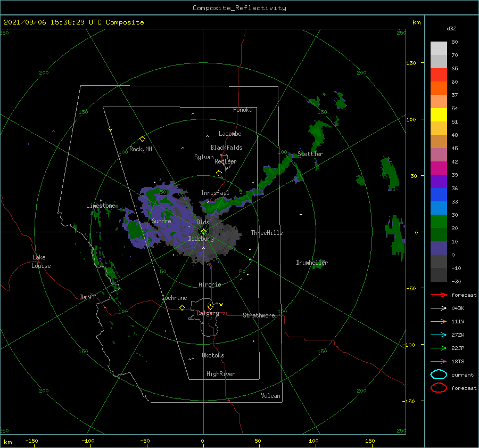Click the yellow diamond marker below RedDeer

pyautogui.click(x=219, y=173)
